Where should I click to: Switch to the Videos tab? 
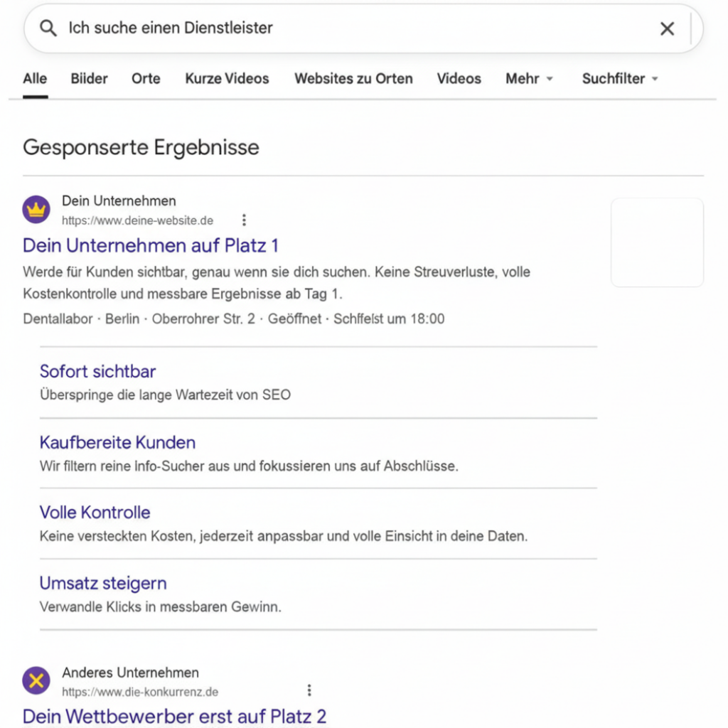(x=459, y=79)
